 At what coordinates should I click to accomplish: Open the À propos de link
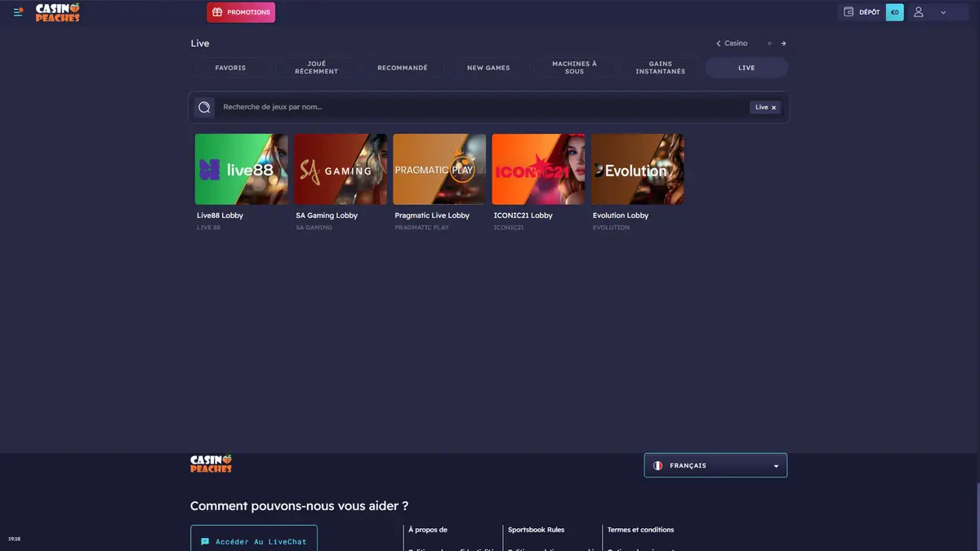428,530
